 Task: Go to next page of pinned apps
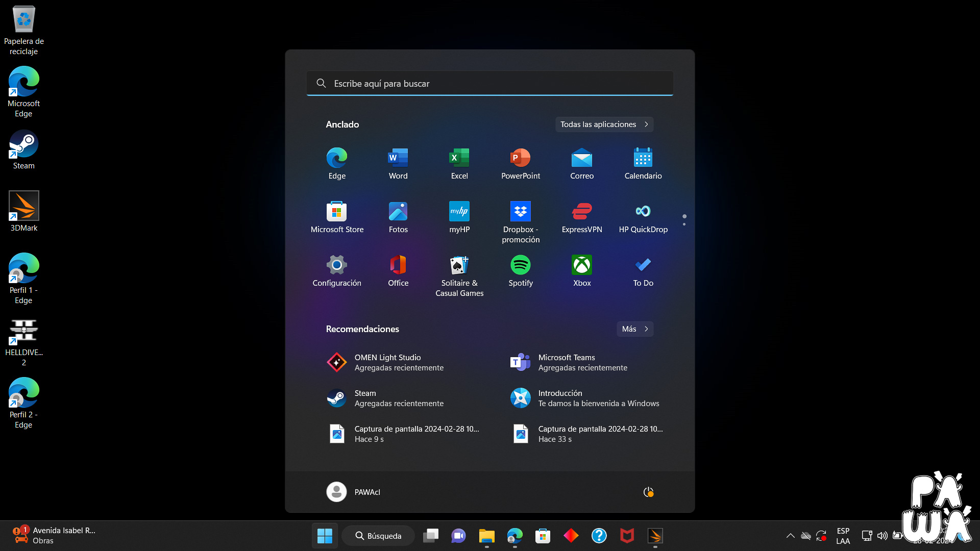coord(684,224)
